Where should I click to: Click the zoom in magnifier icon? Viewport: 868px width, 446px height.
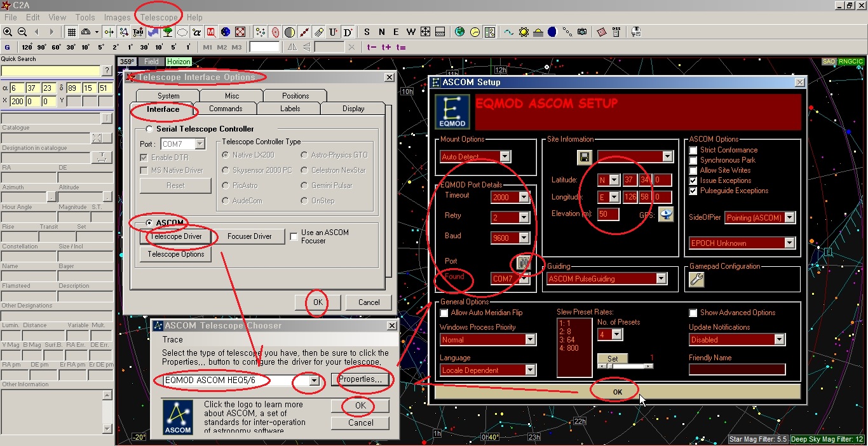pyautogui.click(x=8, y=32)
